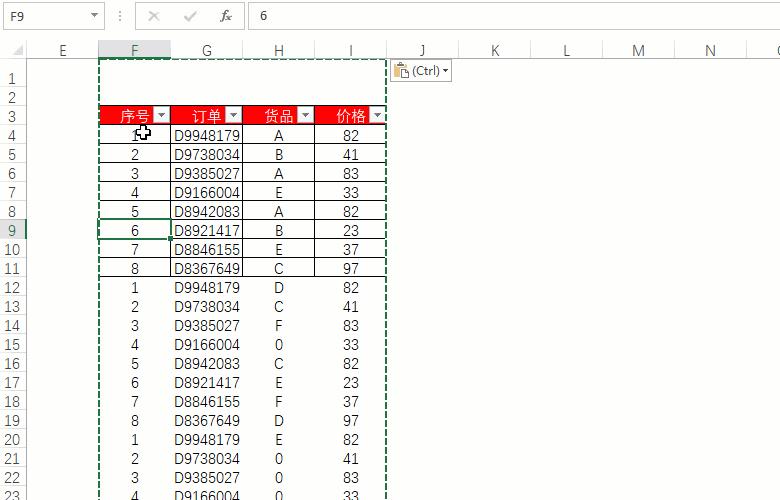This screenshot has height=500, width=780.
Task: Open the 序号 column filter dropdown
Action: pos(161,116)
